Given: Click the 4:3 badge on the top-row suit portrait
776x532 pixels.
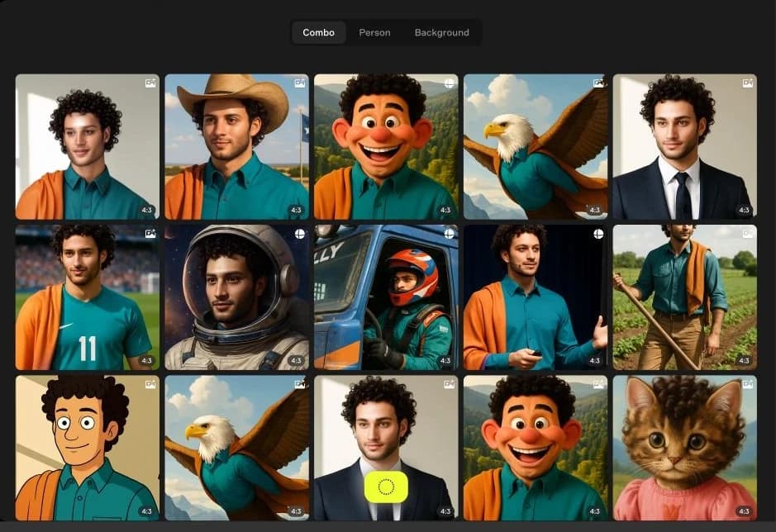Looking at the screenshot, I should (x=744, y=211).
